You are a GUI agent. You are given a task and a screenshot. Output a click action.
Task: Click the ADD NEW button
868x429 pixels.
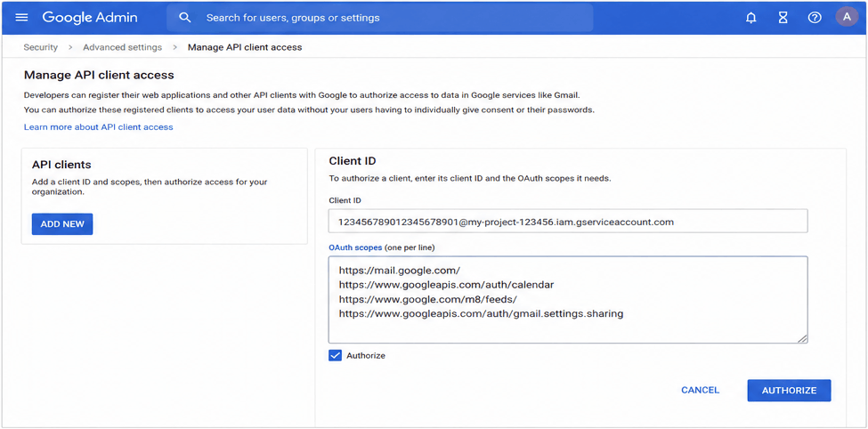tap(62, 224)
